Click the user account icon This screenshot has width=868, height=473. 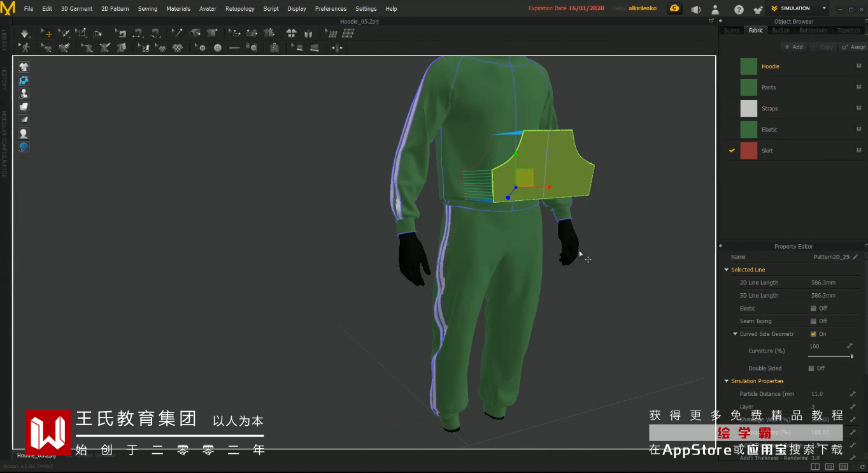click(715, 9)
